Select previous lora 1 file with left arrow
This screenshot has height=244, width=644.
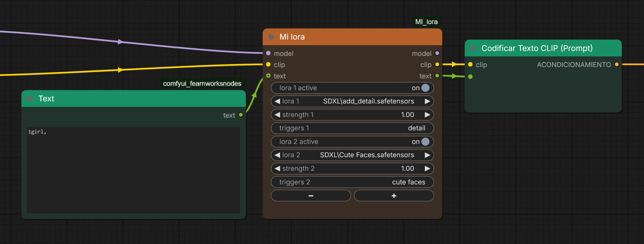(x=277, y=101)
